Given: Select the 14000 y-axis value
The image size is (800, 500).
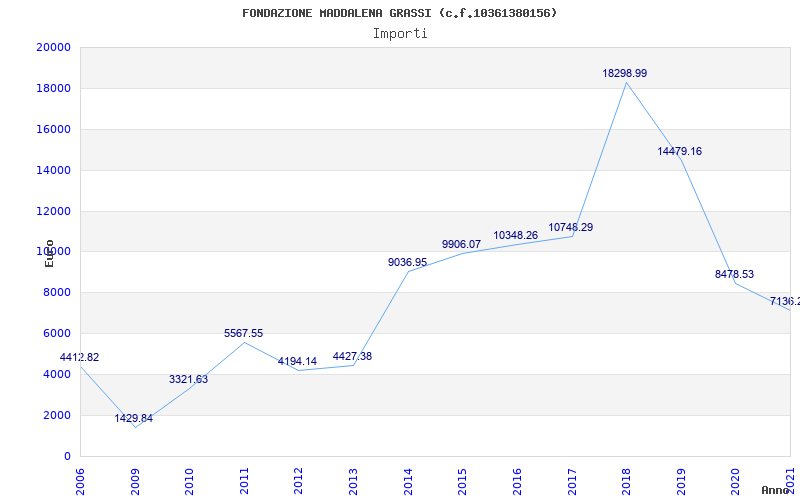Looking at the screenshot, I should coord(53,170).
